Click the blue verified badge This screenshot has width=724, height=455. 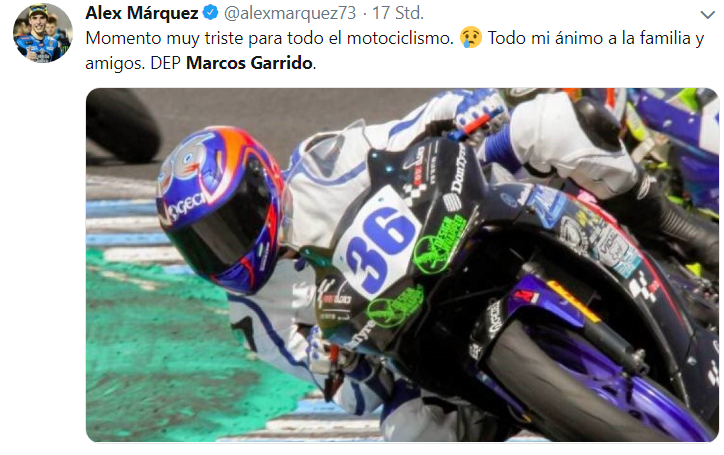coord(211,12)
